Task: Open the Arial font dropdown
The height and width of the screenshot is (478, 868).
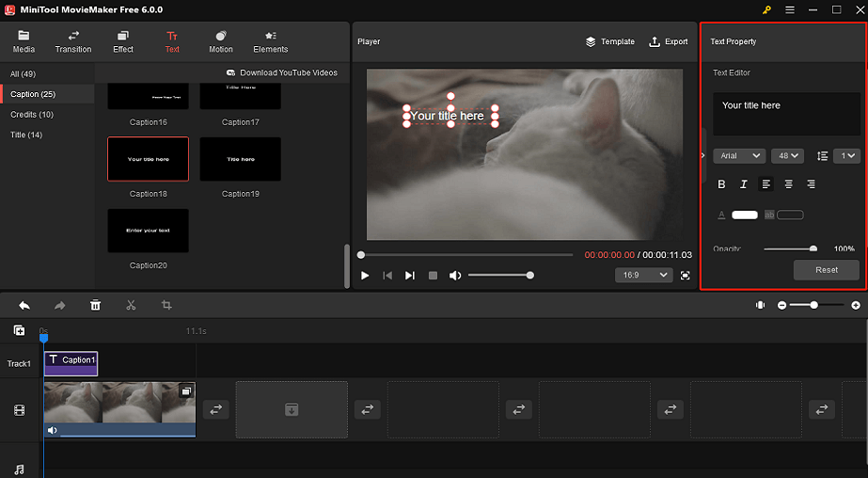Action: pyautogui.click(x=739, y=156)
